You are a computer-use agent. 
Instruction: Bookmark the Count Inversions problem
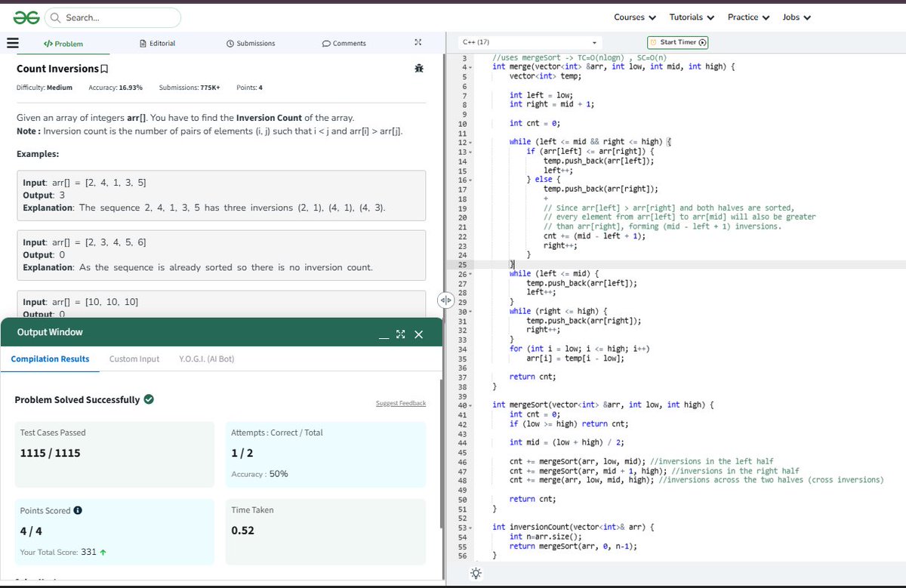[104, 69]
